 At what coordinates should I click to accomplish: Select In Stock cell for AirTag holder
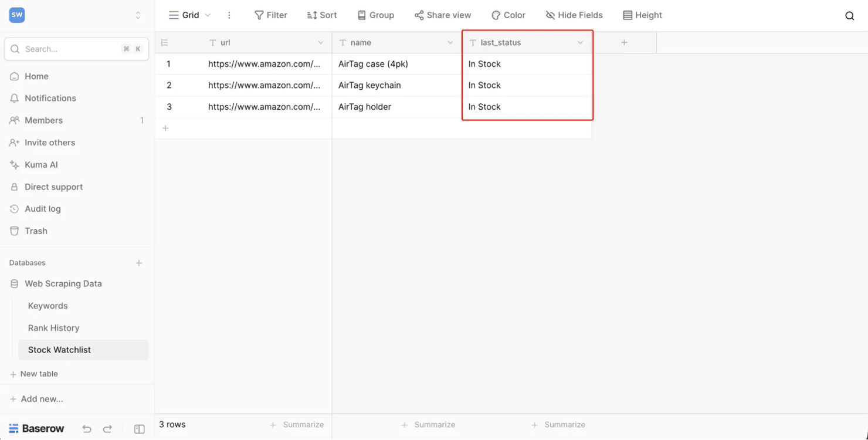pyautogui.click(x=527, y=107)
